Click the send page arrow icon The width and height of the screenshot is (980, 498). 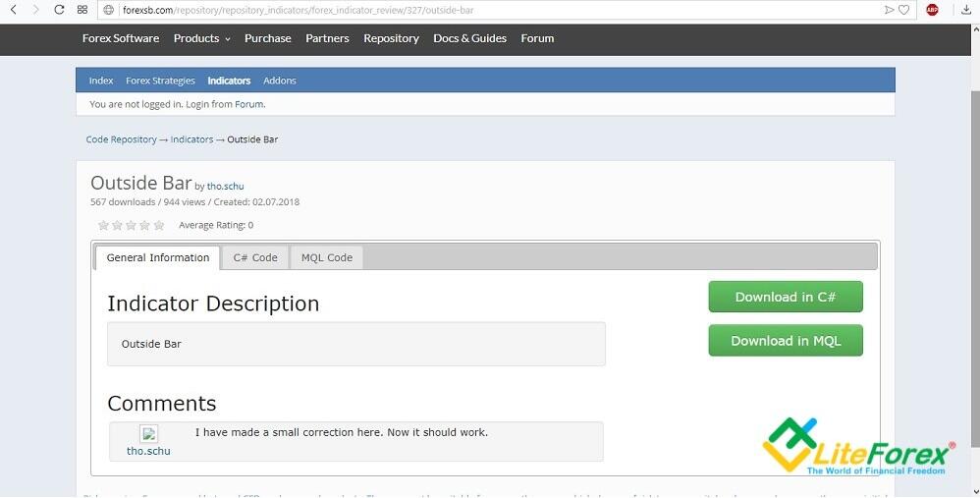click(889, 10)
